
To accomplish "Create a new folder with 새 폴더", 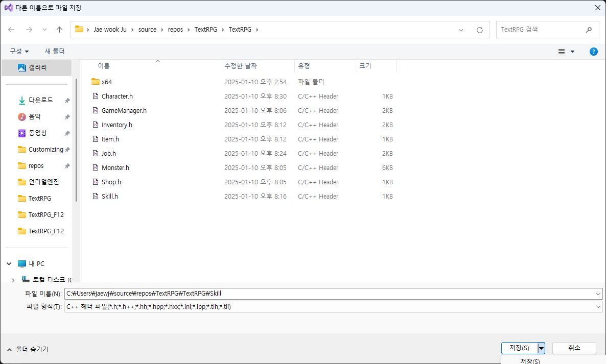I will click(55, 51).
